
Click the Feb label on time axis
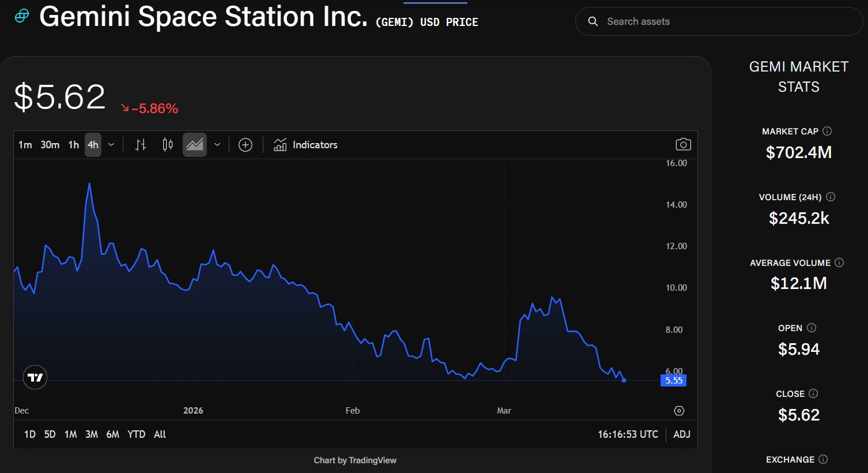coord(353,411)
